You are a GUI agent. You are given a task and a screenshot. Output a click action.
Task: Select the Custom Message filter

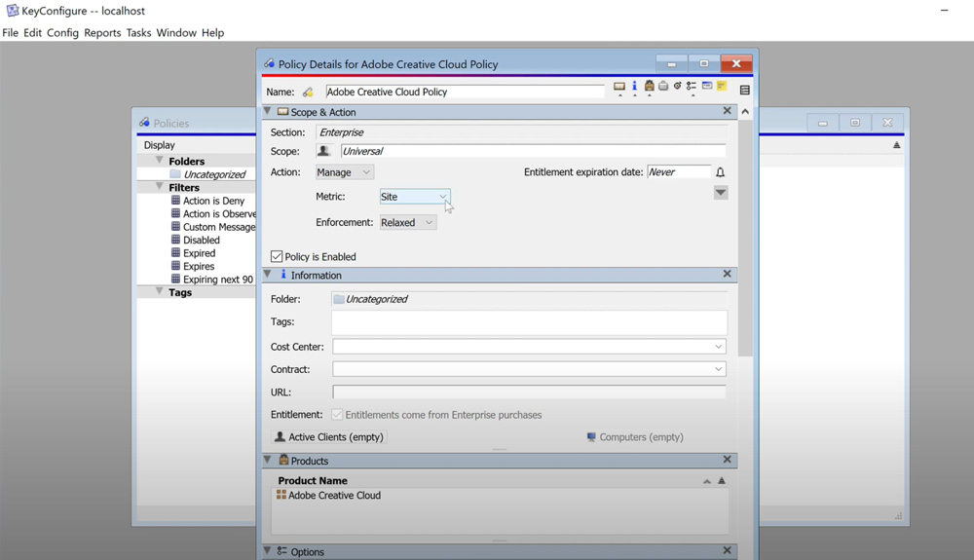click(x=218, y=227)
